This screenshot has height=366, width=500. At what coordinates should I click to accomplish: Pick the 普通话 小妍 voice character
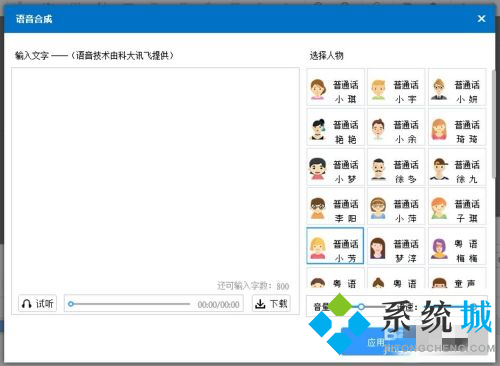tap(457, 87)
